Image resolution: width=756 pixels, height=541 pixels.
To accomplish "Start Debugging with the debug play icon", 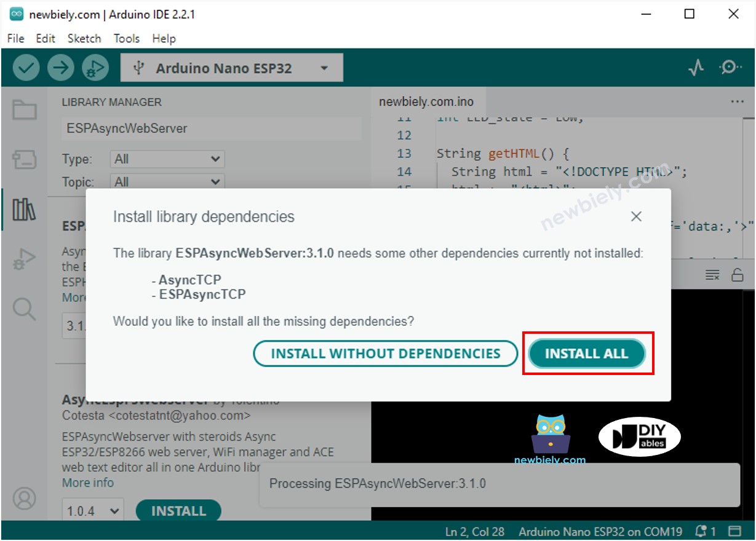I will pos(95,68).
